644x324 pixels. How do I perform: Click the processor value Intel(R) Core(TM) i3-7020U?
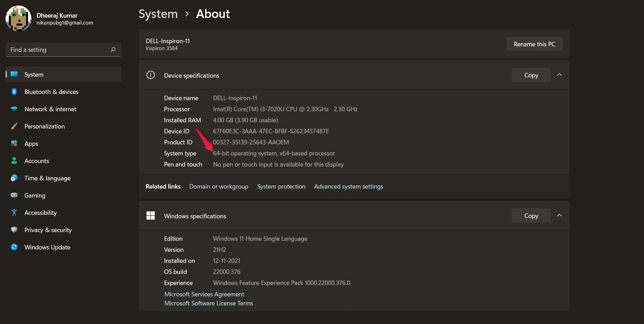point(285,109)
